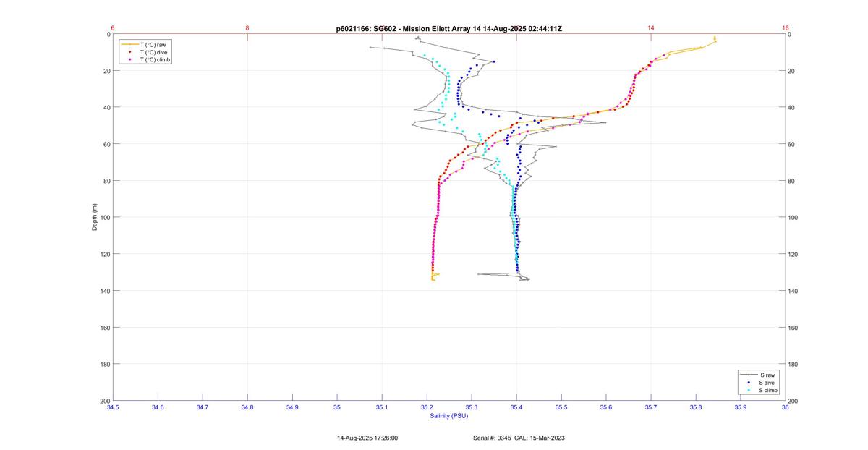
Task: Click depth tick 140 on the left axis
Action: [106, 291]
